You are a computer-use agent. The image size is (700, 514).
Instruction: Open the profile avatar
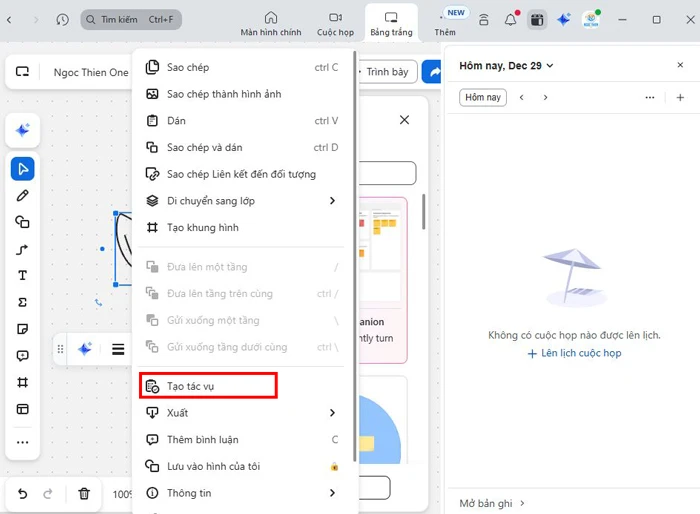pos(591,20)
